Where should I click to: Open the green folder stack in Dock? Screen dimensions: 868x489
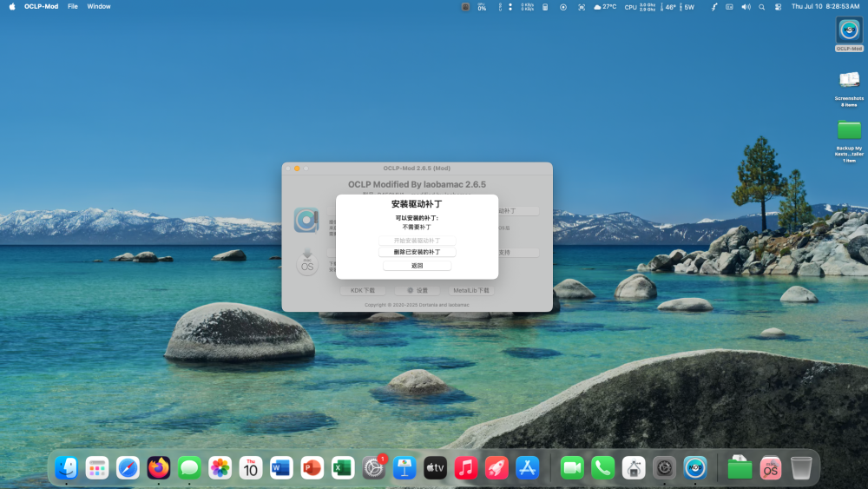click(x=740, y=468)
